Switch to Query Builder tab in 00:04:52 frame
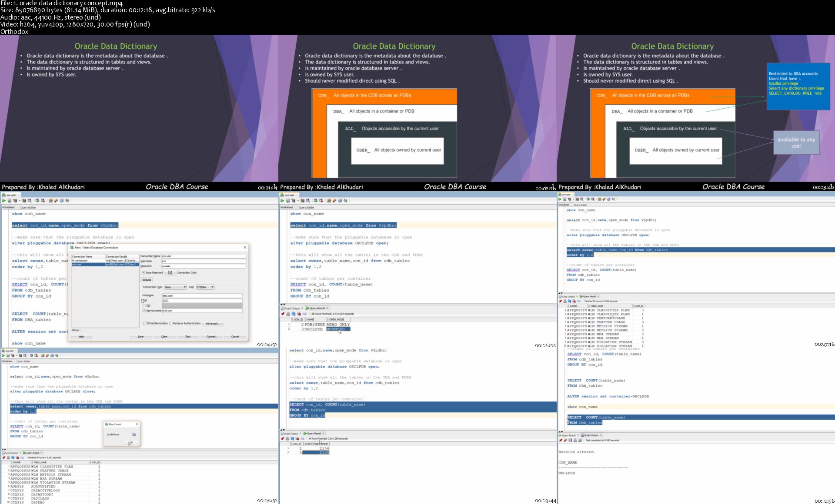This screenshot has height=504, width=835. [x=28, y=207]
